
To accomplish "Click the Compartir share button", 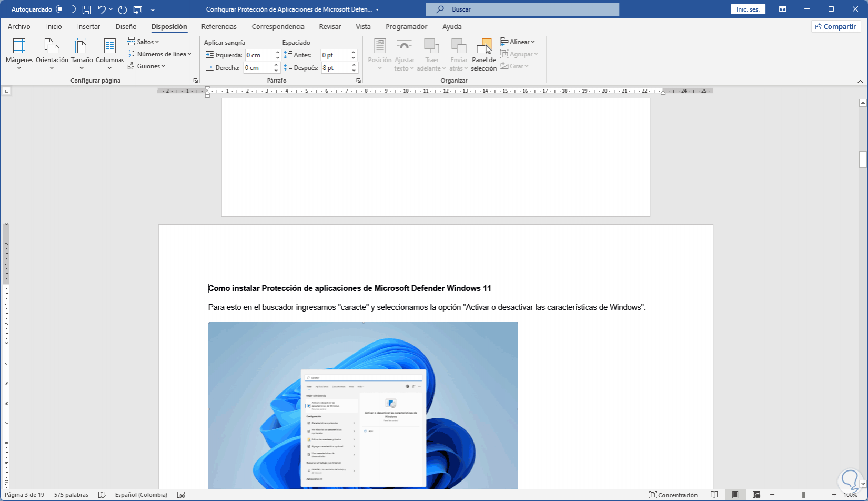I will (x=836, y=26).
